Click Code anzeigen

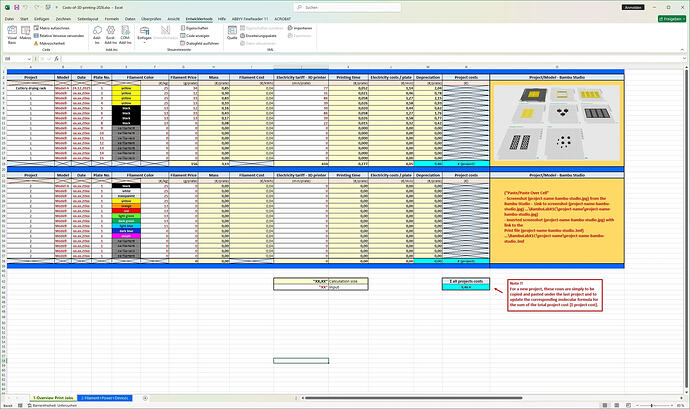click(x=195, y=36)
